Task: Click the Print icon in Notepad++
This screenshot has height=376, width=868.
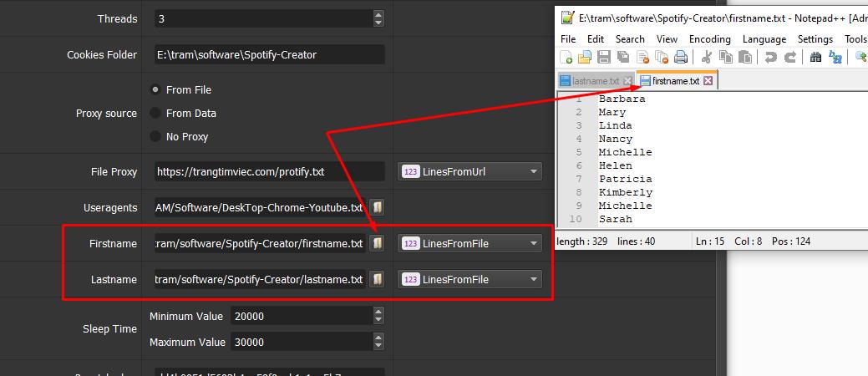Action: click(681, 57)
